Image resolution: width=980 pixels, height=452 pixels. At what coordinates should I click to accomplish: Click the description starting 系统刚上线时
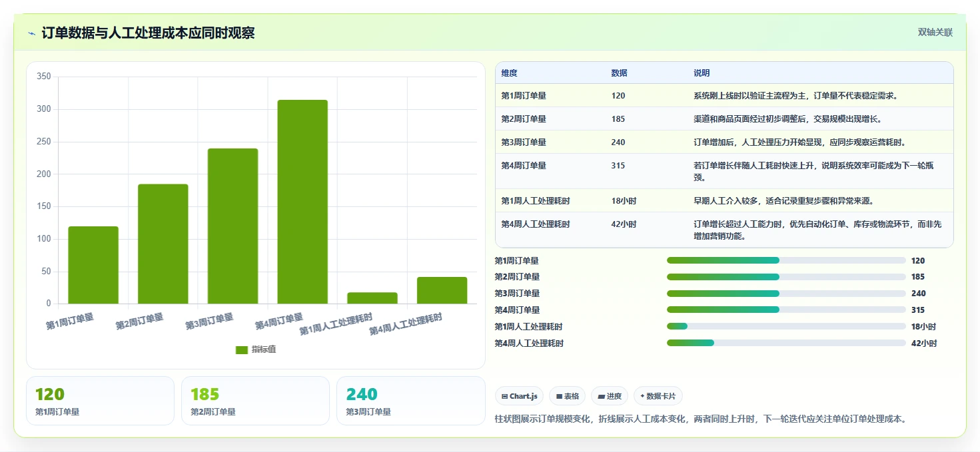795,96
